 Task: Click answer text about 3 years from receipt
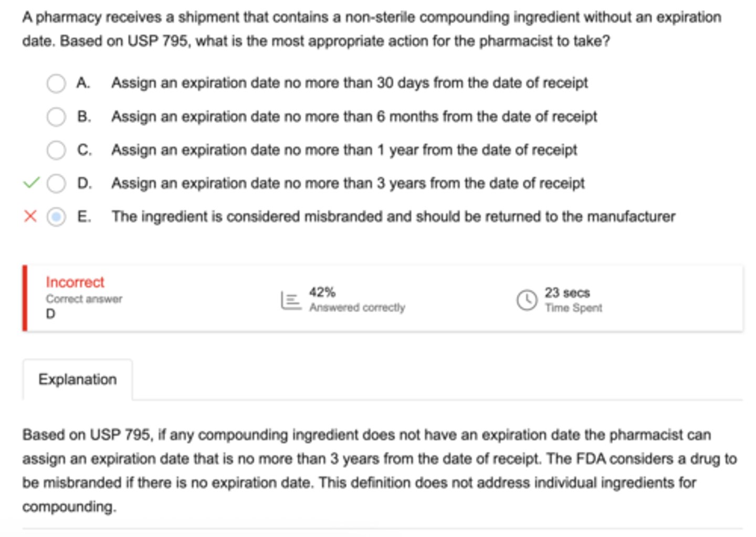tap(348, 183)
